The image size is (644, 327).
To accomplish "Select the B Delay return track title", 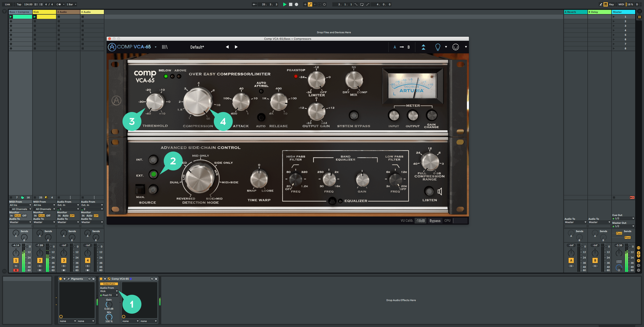I will click(x=599, y=12).
